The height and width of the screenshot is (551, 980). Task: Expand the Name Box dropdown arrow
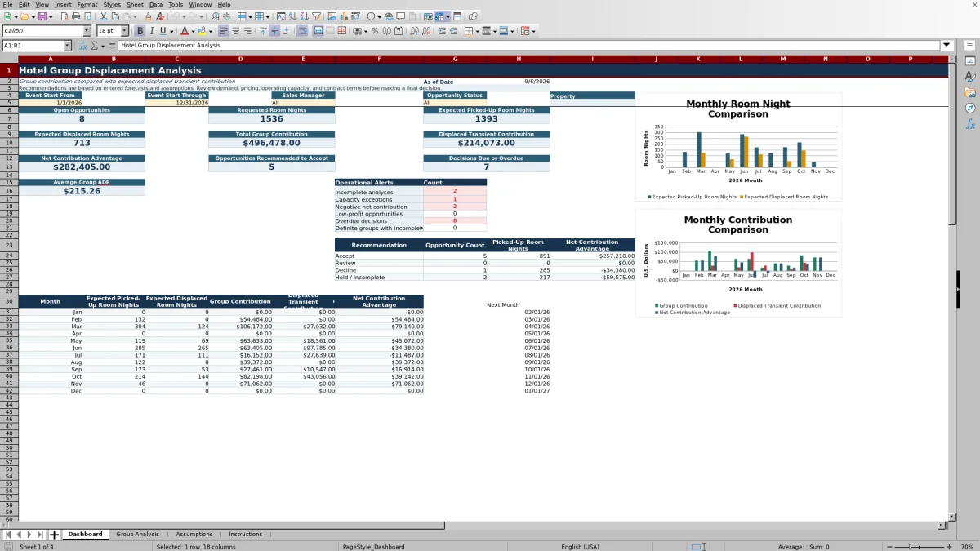point(67,46)
